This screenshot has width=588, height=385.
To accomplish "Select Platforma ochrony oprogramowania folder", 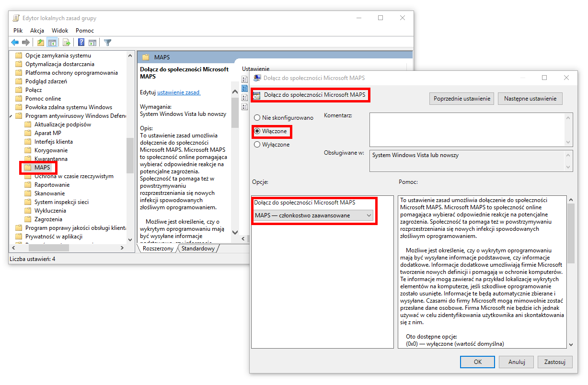I will (71, 73).
